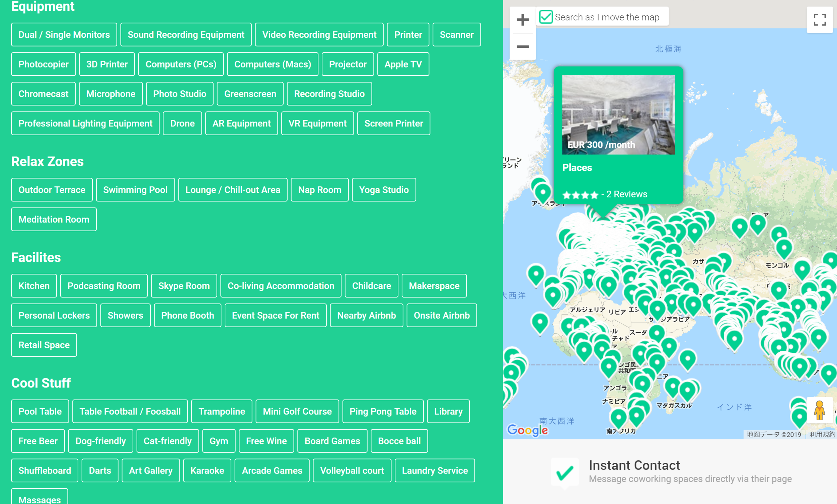Toggle fullscreen map view icon

tap(819, 20)
